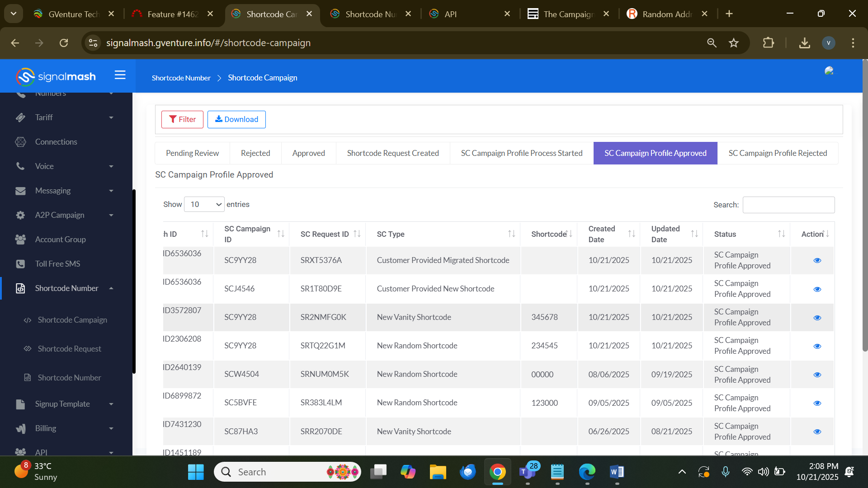Bookmark page with the star icon
Screen dimensions: 868x488
click(733, 43)
